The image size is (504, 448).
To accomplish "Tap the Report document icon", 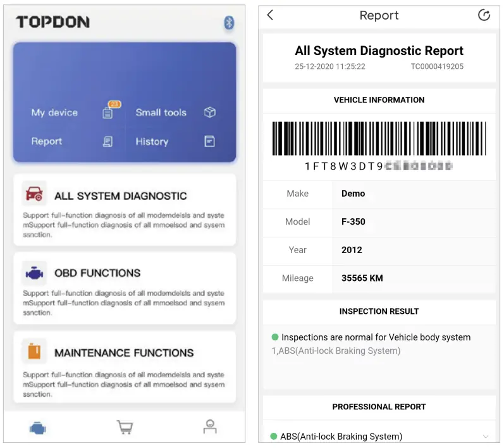I will click(108, 142).
